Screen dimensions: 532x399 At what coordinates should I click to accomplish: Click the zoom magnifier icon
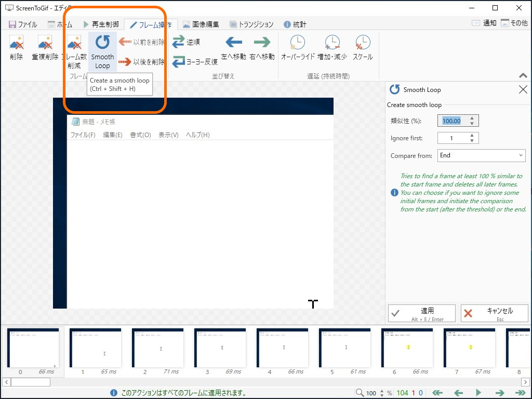[360, 393]
